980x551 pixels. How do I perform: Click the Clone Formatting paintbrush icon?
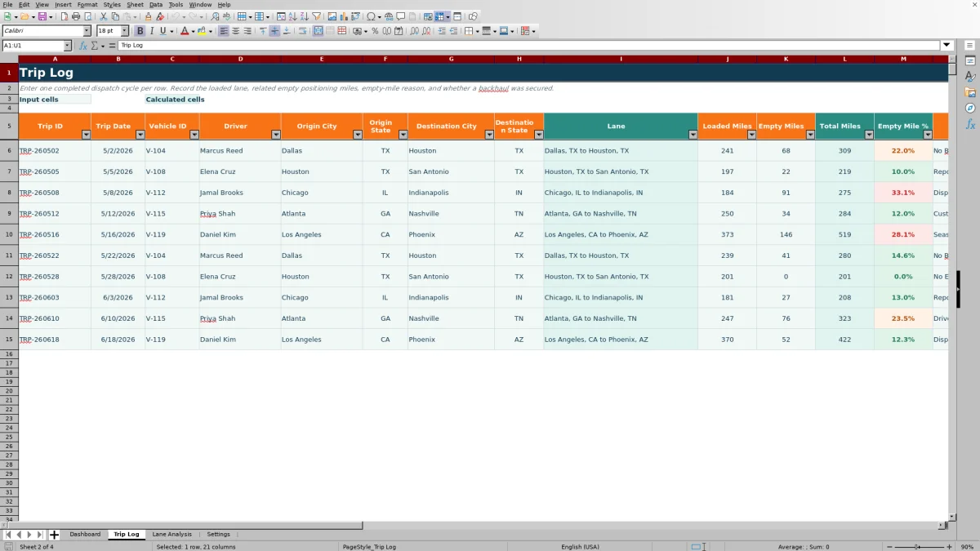tap(148, 16)
